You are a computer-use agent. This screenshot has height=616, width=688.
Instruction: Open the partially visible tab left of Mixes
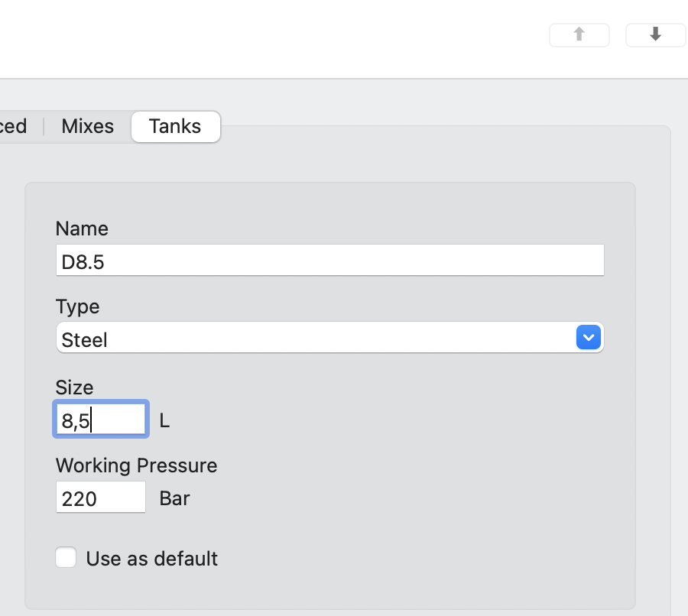pyautogui.click(x=12, y=126)
